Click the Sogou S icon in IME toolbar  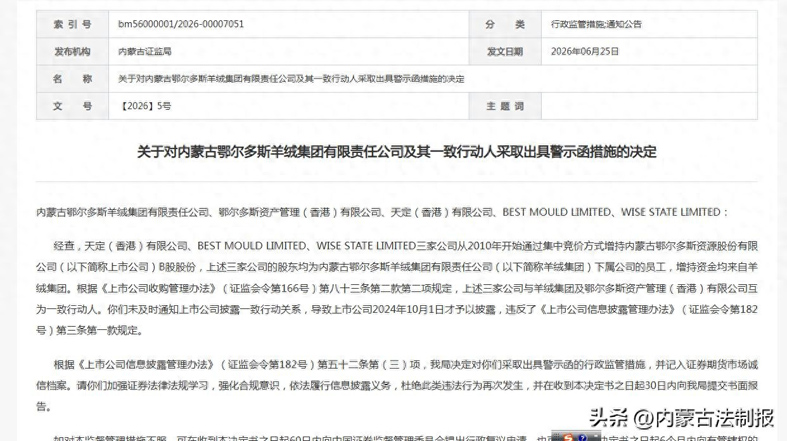tap(568, 437)
